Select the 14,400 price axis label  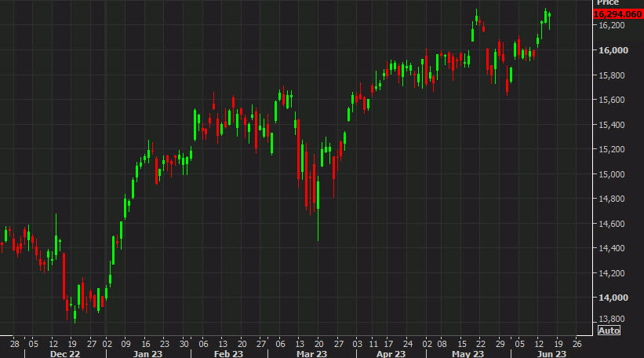(612, 248)
